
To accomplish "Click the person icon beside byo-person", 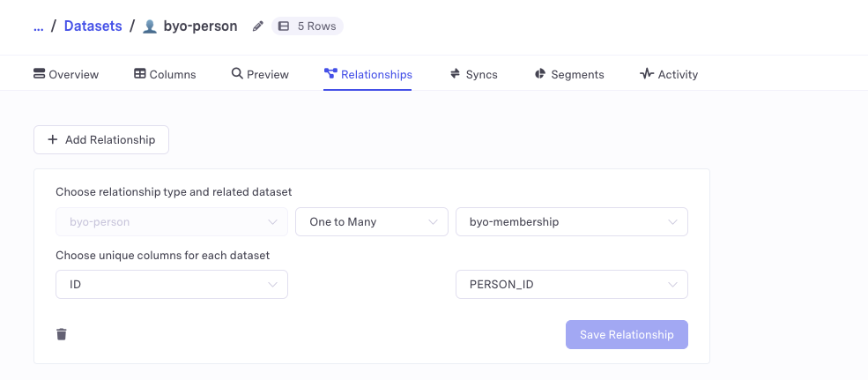I will 150,26.
